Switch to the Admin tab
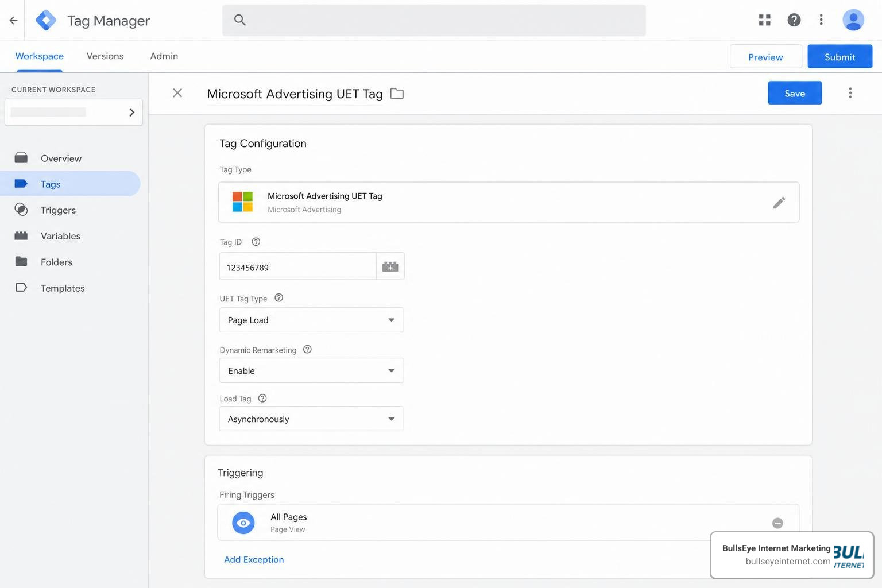This screenshot has width=882, height=588. (164, 56)
